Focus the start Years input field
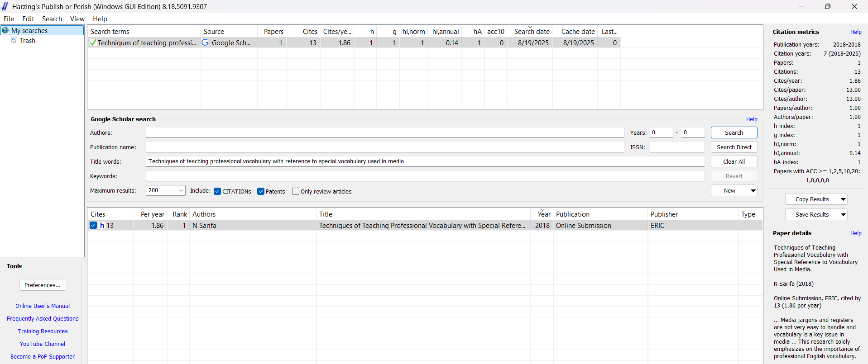Screen dimensions: 868x364 [661, 132]
